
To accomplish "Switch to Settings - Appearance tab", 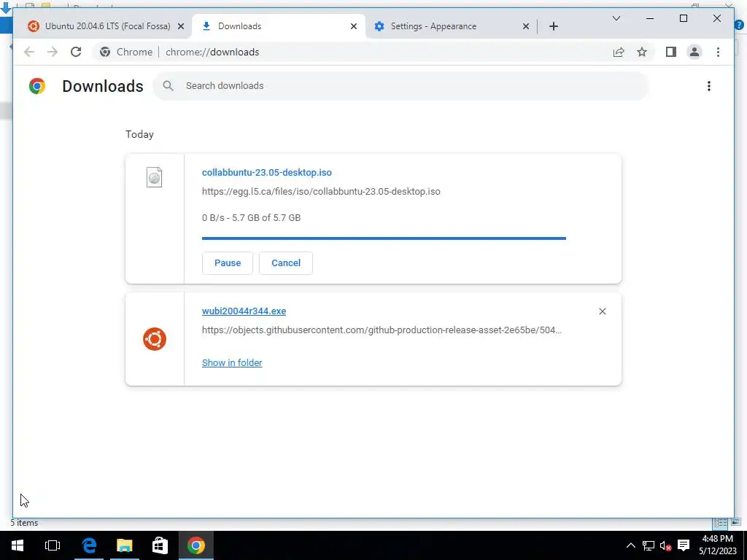I will pyautogui.click(x=451, y=26).
